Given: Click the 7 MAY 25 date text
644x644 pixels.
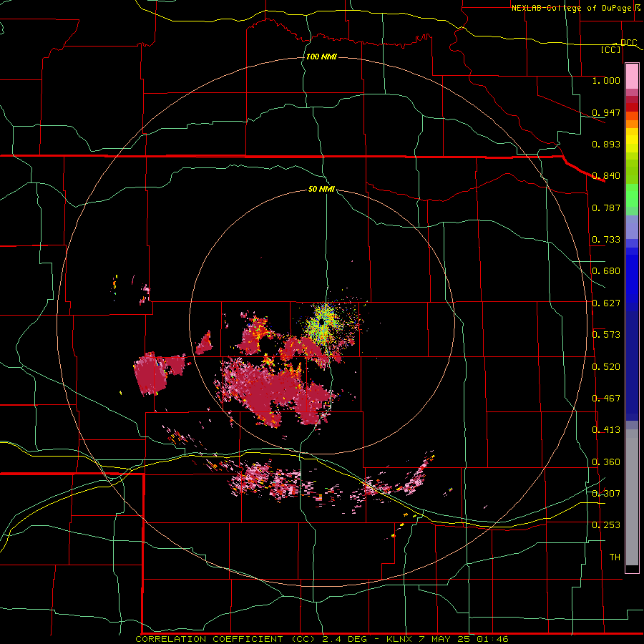Looking at the screenshot, I should [445, 639].
